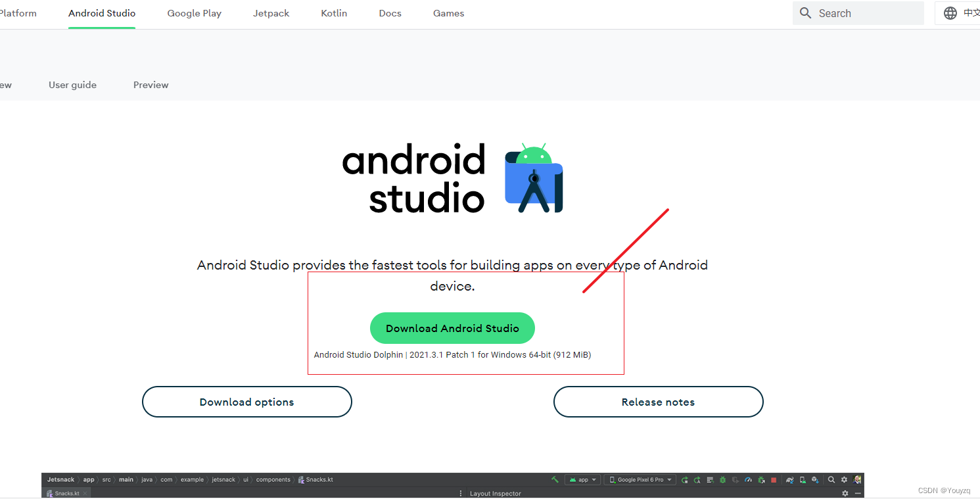This screenshot has width=980, height=501.
Task: Click the green Debug bug icon
Action: 722,480
